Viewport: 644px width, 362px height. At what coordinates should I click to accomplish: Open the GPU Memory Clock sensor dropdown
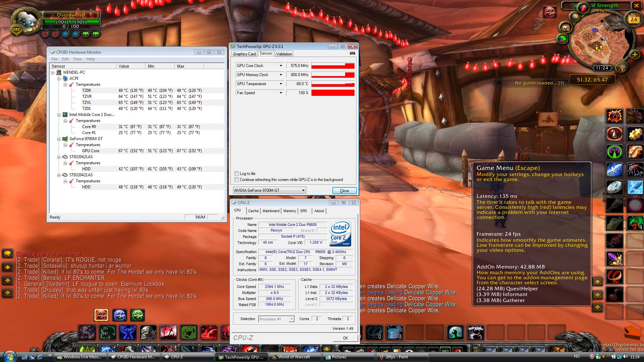[281, 75]
